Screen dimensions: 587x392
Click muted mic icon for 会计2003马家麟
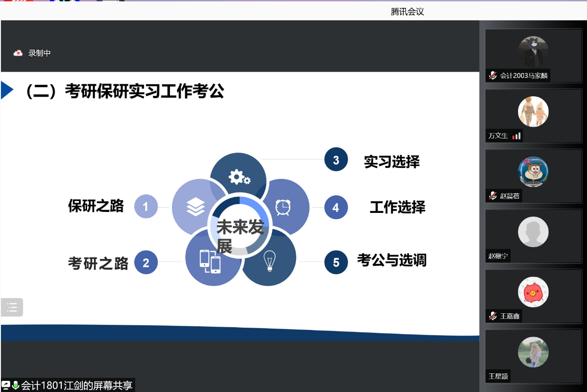pyautogui.click(x=493, y=75)
